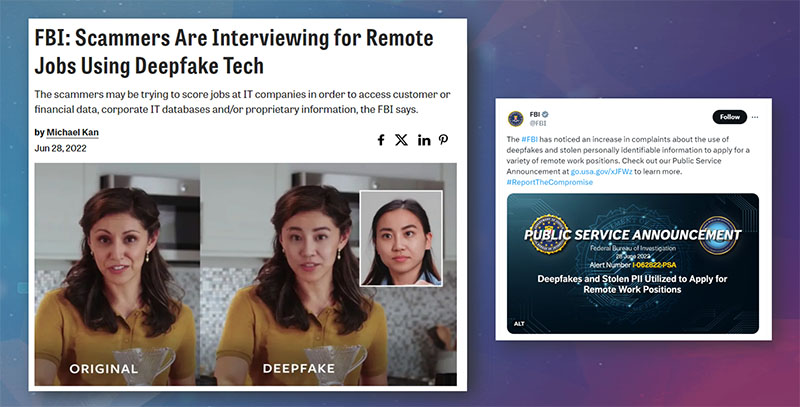Click the ORIGINAL label on image
Screen dimensions: 800x407
(x=104, y=369)
